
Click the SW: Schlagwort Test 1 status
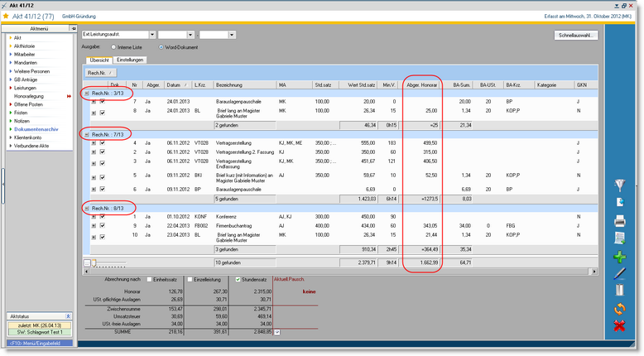tap(40, 332)
